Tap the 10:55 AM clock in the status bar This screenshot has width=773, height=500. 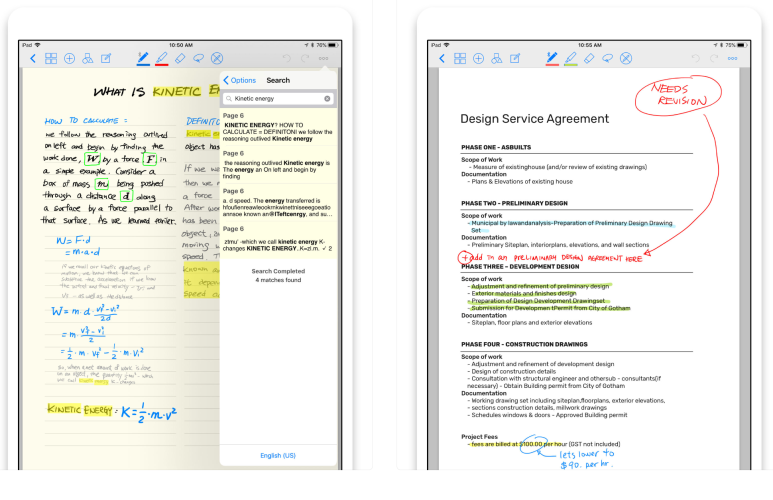click(589, 45)
